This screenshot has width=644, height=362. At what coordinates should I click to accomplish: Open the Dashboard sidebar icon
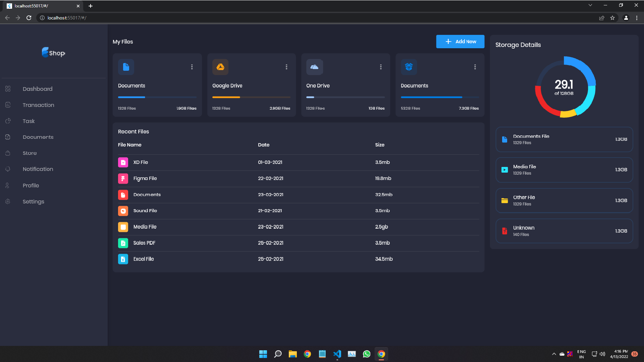coord(8,89)
